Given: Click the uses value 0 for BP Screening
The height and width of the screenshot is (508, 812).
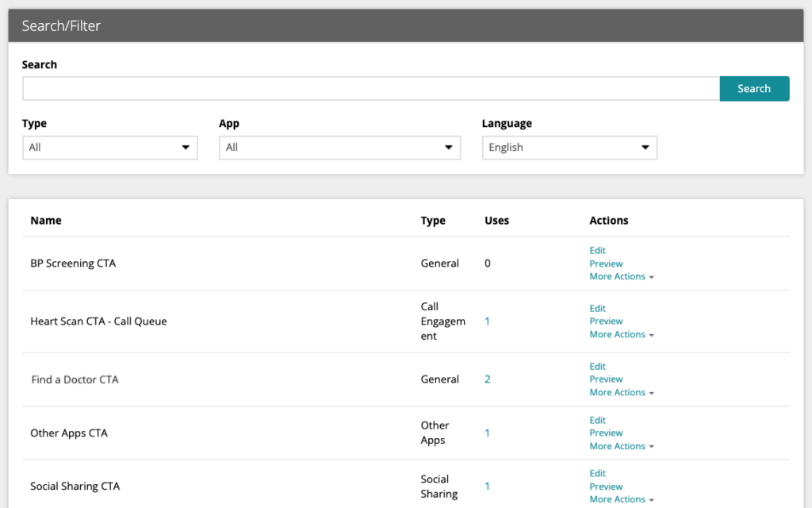Looking at the screenshot, I should tap(488, 264).
